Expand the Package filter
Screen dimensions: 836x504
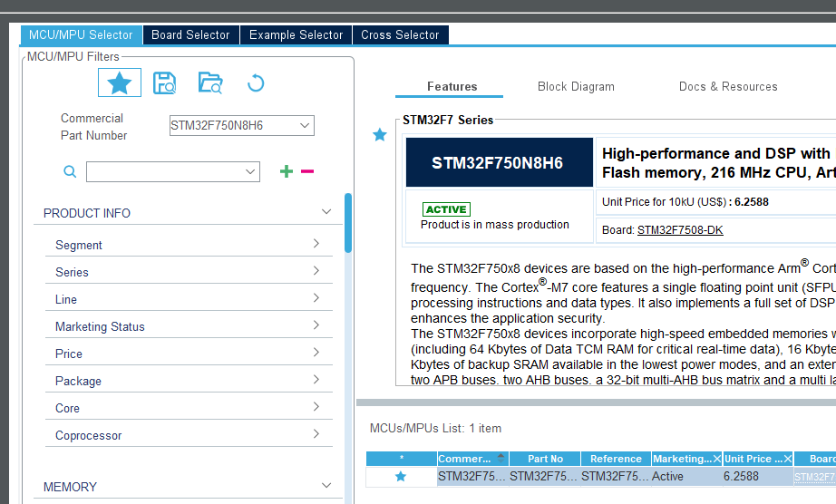point(316,379)
